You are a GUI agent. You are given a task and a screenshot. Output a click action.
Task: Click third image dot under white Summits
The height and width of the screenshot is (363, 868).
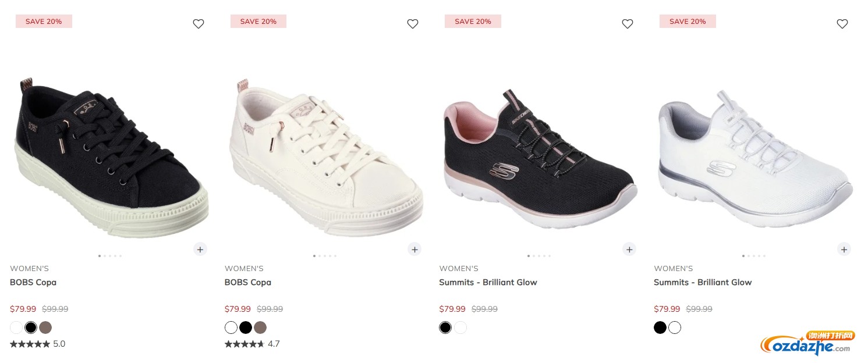pyautogui.click(x=754, y=256)
